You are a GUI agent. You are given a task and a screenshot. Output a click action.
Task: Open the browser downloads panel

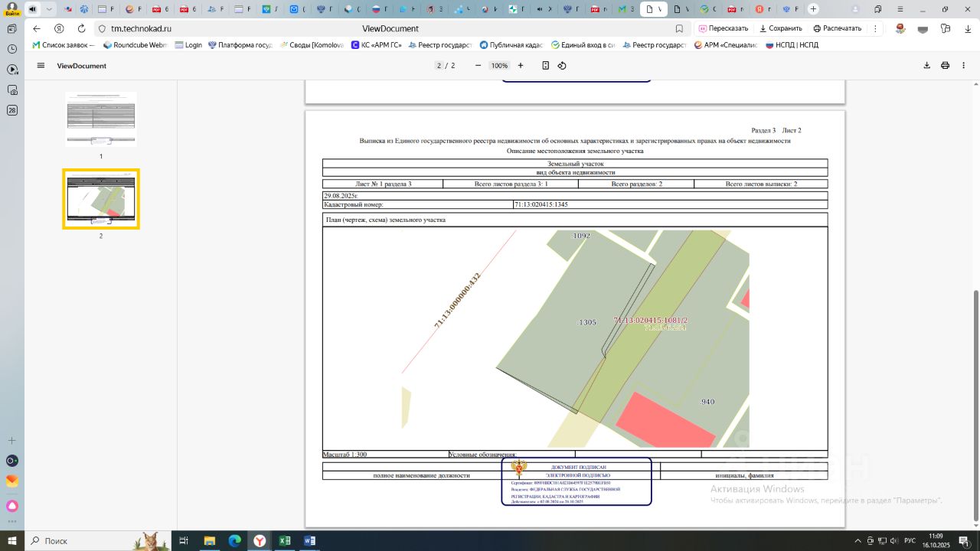(967, 28)
